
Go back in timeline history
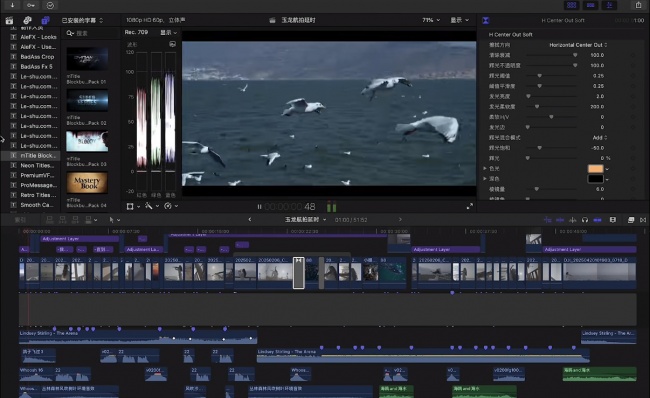click(250, 219)
